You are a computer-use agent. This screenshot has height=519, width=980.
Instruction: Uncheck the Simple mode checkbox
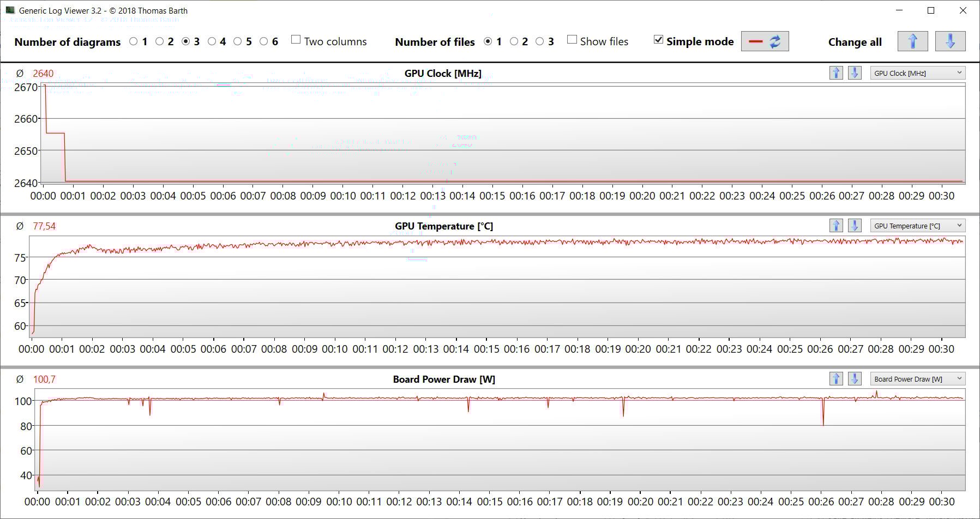pyautogui.click(x=659, y=40)
